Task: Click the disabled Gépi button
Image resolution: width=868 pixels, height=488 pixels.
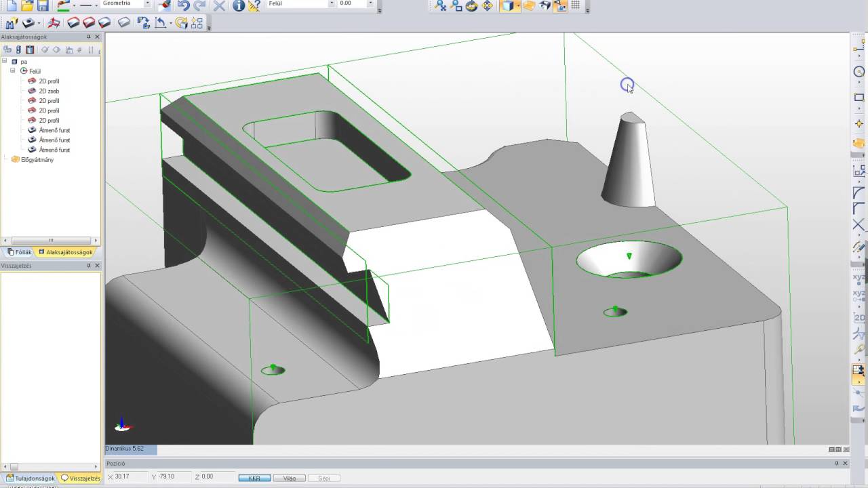Action: (x=324, y=478)
